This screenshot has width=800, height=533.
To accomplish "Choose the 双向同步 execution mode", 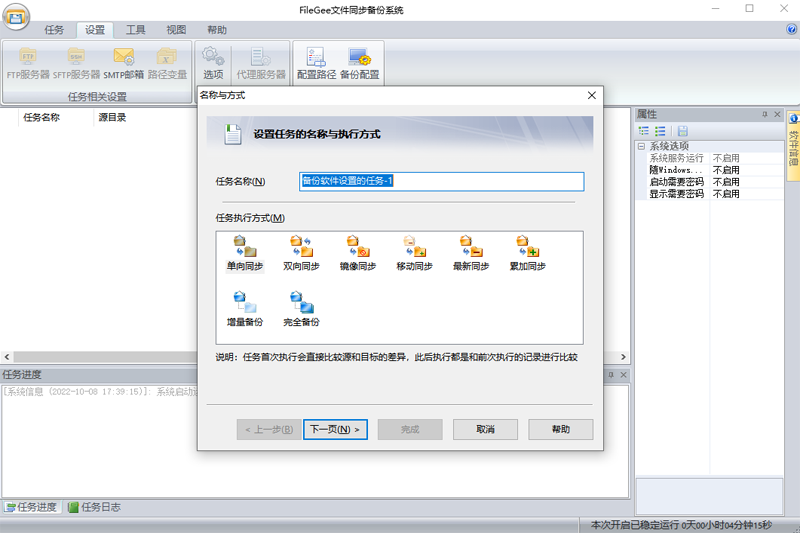I will coord(301,252).
